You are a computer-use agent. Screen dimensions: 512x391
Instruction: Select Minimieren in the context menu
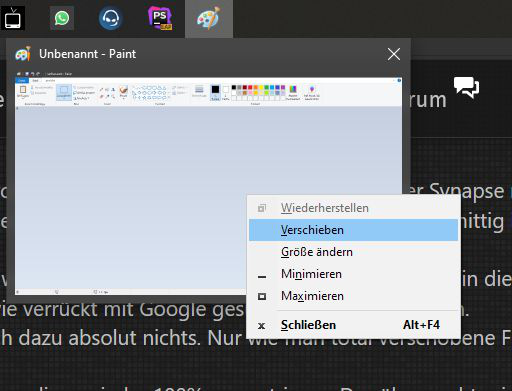click(353, 274)
